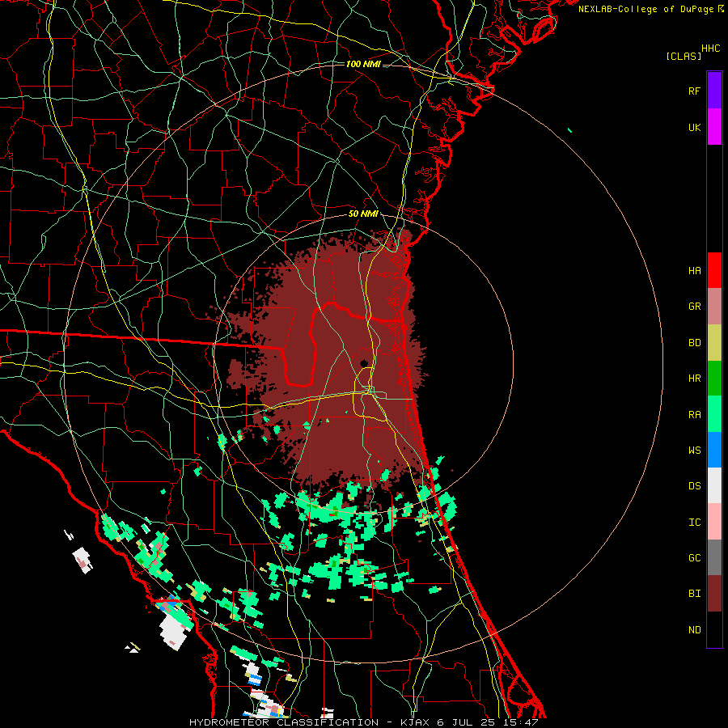The width and height of the screenshot is (728, 728).
Task: Click the GC legend label
Action: (694, 558)
